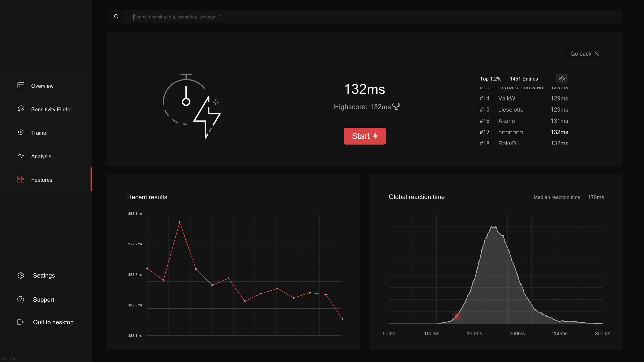
Task: Open Sensitivity Finder via its sidebar icon
Action: (21, 109)
